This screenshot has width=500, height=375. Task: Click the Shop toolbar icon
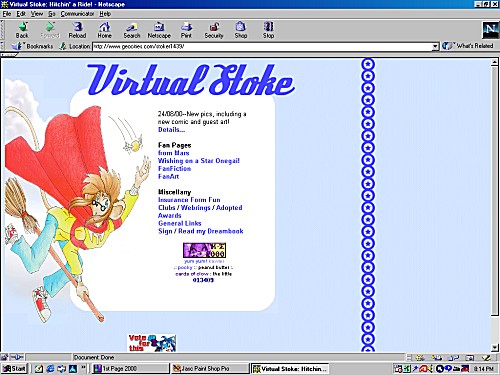(x=241, y=27)
